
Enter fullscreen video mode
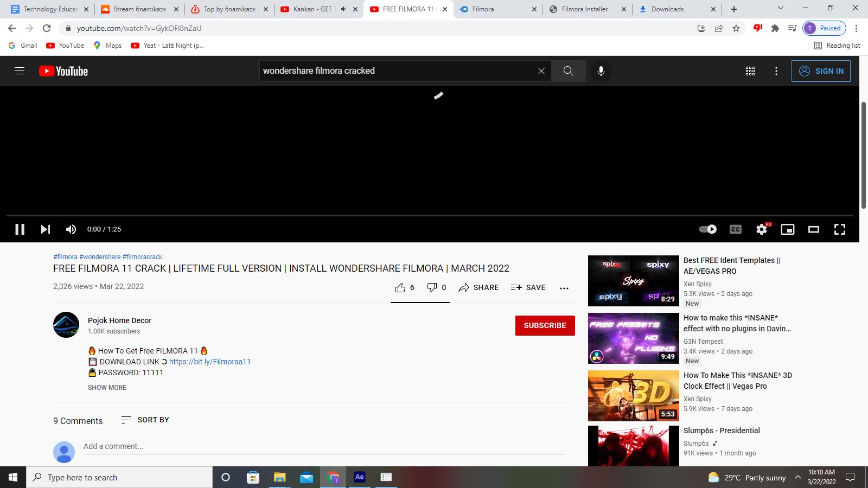click(x=839, y=229)
